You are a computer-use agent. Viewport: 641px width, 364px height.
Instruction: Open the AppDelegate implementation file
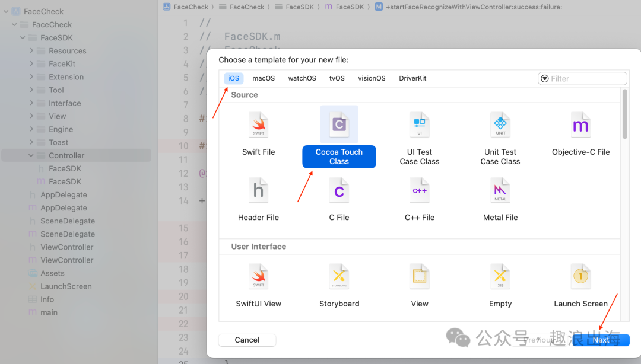58,208
